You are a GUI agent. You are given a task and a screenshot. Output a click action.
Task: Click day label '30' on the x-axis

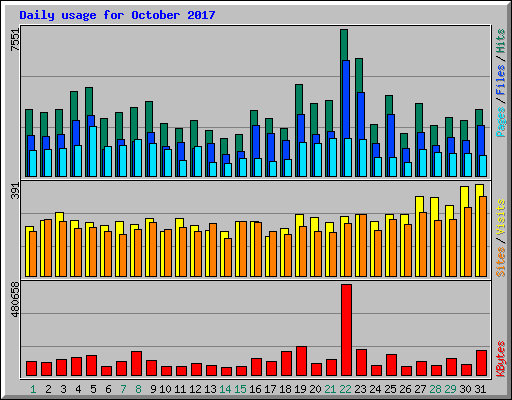(x=465, y=389)
